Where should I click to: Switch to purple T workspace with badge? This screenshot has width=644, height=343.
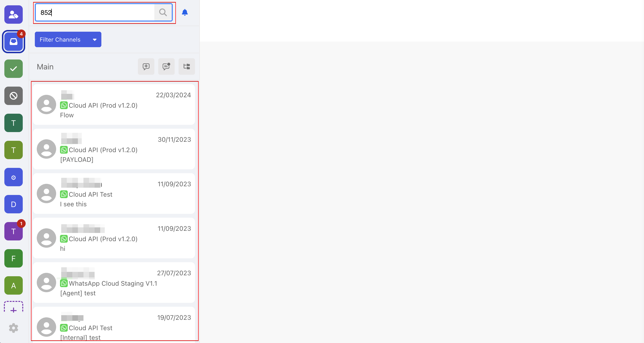pyautogui.click(x=14, y=231)
